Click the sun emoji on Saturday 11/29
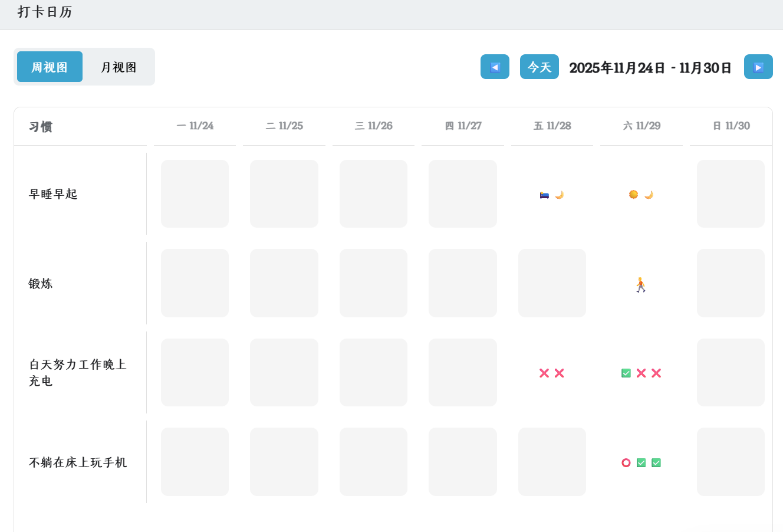The height and width of the screenshot is (532, 783). (633, 195)
